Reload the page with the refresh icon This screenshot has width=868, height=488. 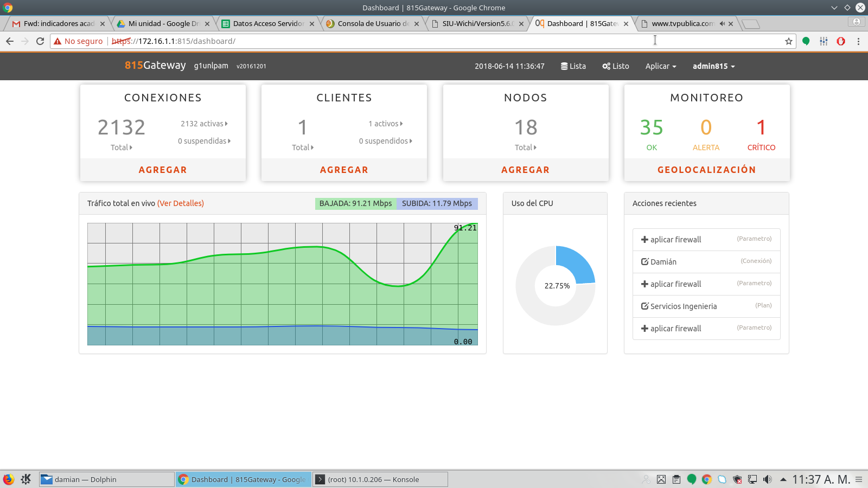(x=40, y=41)
